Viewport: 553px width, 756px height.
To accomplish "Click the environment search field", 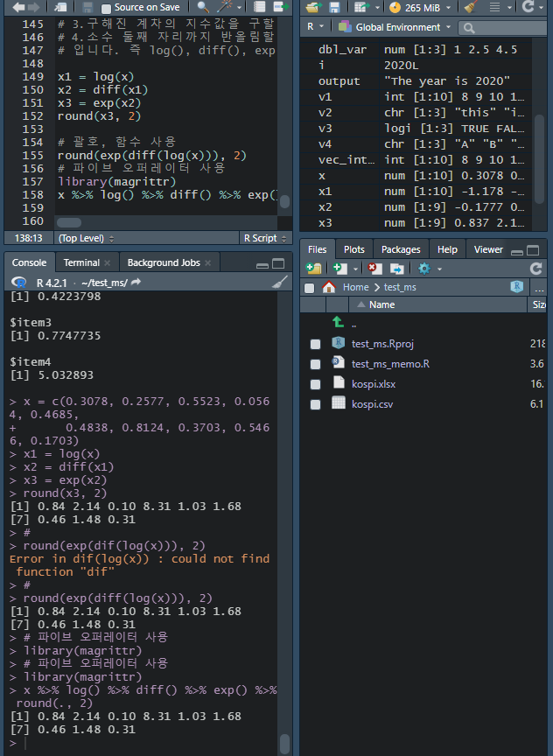I will (505, 28).
